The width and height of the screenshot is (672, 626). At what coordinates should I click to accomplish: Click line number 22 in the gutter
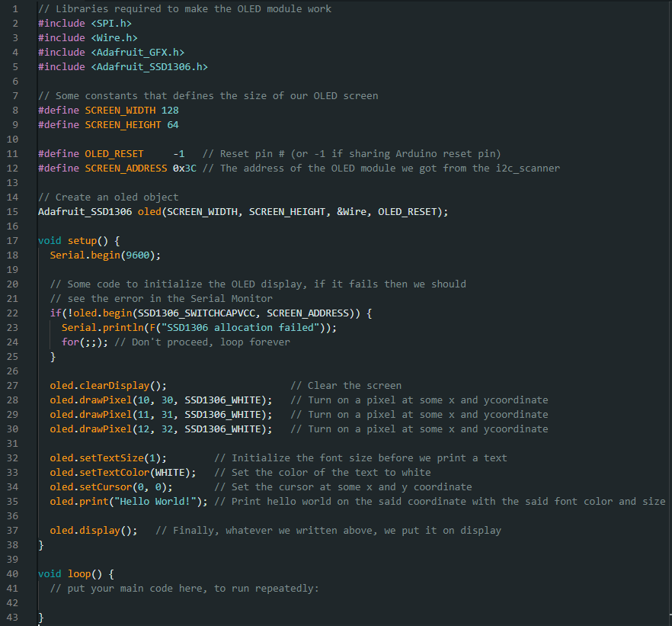click(x=12, y=313)
